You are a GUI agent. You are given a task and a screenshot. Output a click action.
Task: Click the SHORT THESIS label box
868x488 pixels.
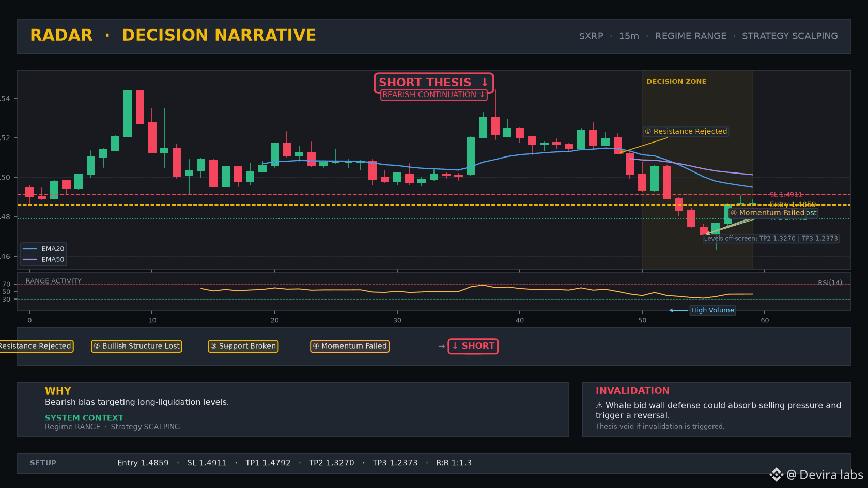(x=434, y=83)
